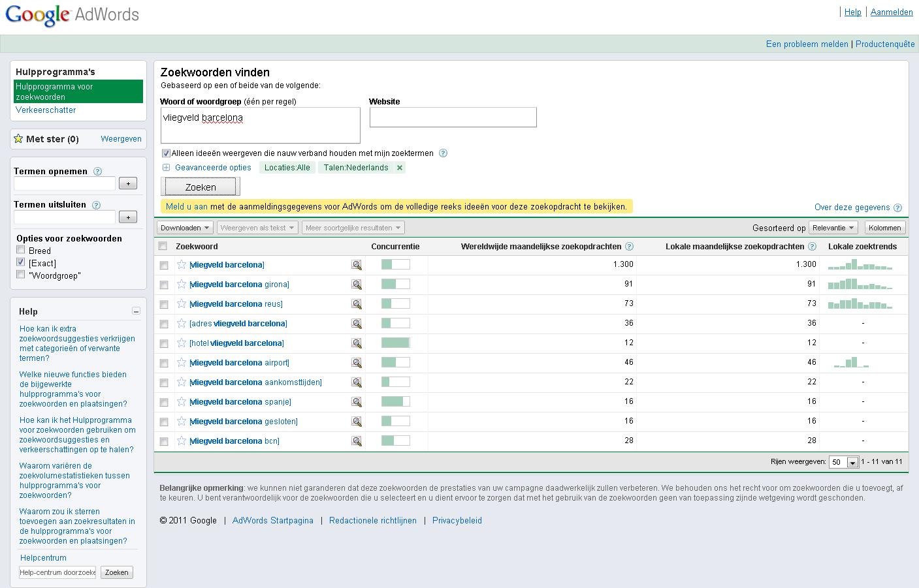Sort by Lokale zoektrends column header
Viewport: 919px width, 588px height.
tap(862, 247)
